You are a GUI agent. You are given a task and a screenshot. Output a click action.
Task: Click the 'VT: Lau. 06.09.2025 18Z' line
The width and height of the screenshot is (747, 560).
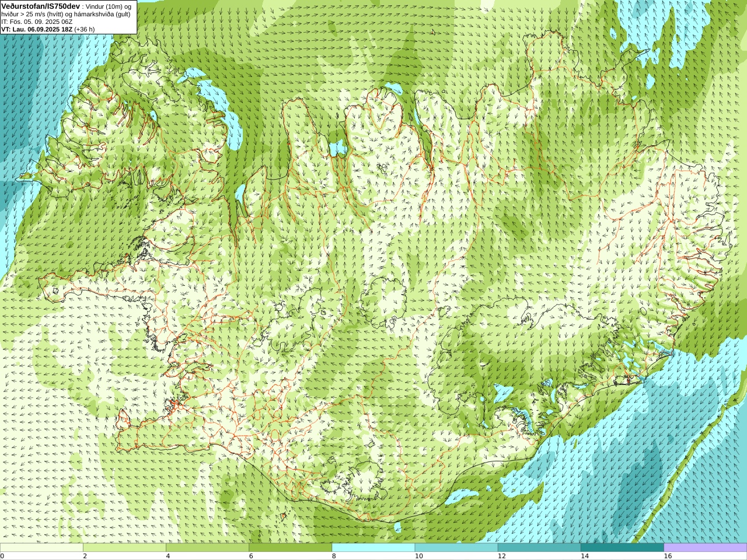[37, 29]
